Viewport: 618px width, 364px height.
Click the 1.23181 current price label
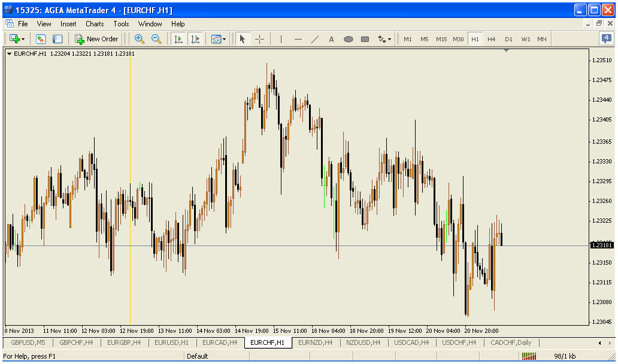[602, 245]
